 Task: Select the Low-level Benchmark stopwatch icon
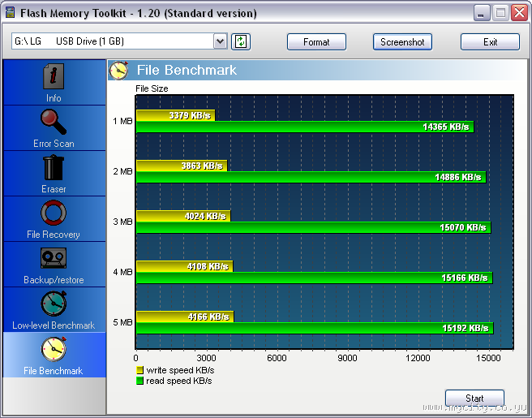point(54,304)
